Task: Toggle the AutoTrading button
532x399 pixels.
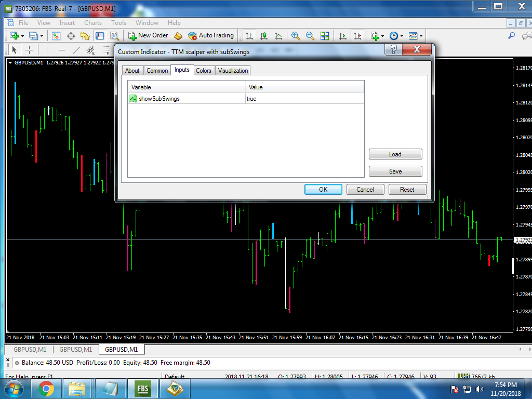Action: 211,36
